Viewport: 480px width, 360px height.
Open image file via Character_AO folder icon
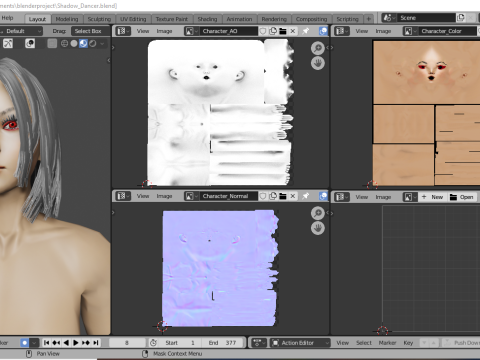coord(283,31)
